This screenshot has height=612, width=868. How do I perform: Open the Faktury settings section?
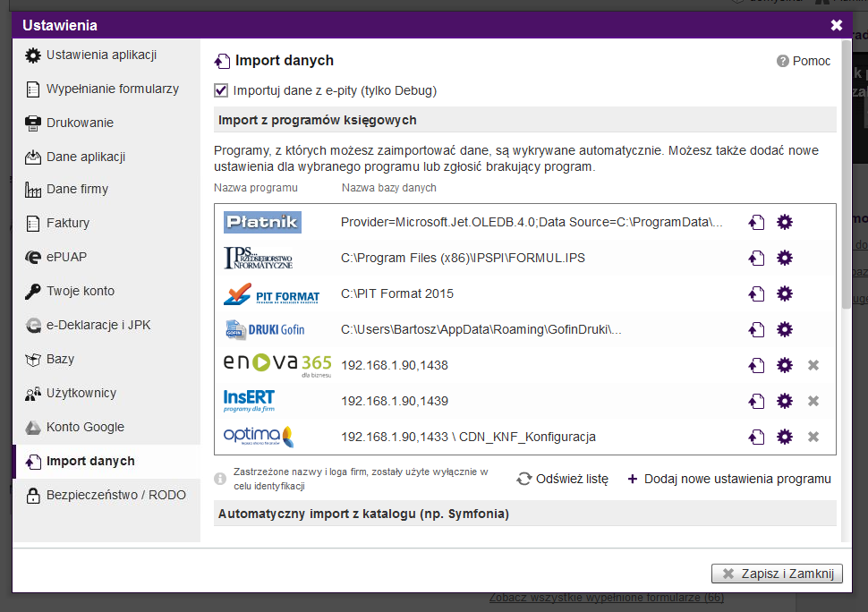(x=68, y=223)
